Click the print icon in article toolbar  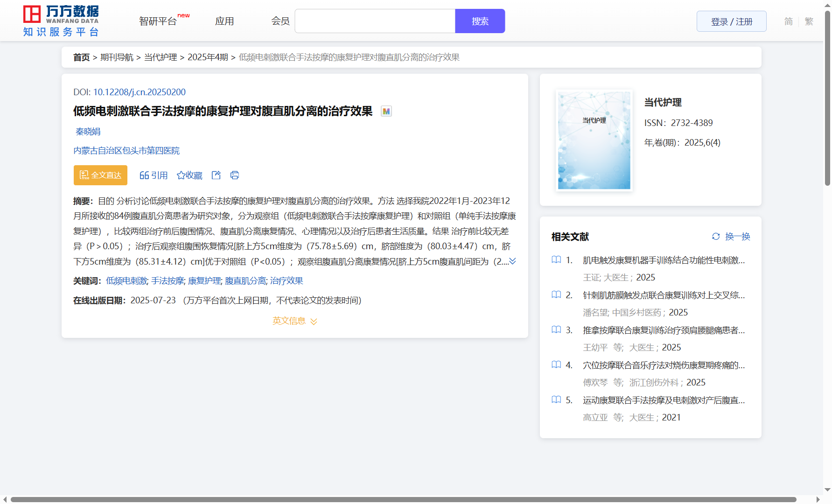[235, 175]
